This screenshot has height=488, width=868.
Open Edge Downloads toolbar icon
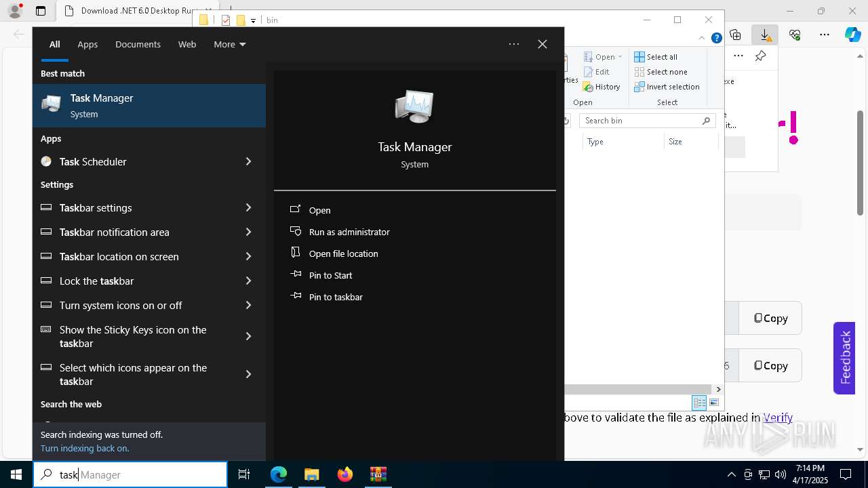click(765, 35)
